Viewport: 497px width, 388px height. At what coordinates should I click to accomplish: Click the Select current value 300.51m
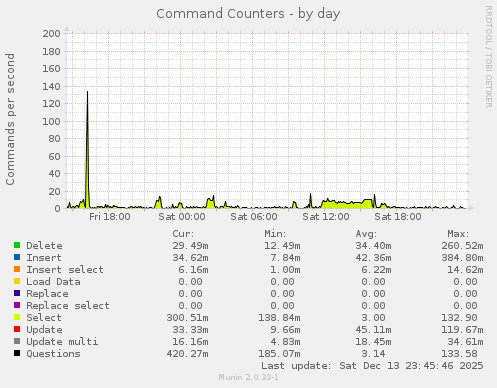(187, 318)
